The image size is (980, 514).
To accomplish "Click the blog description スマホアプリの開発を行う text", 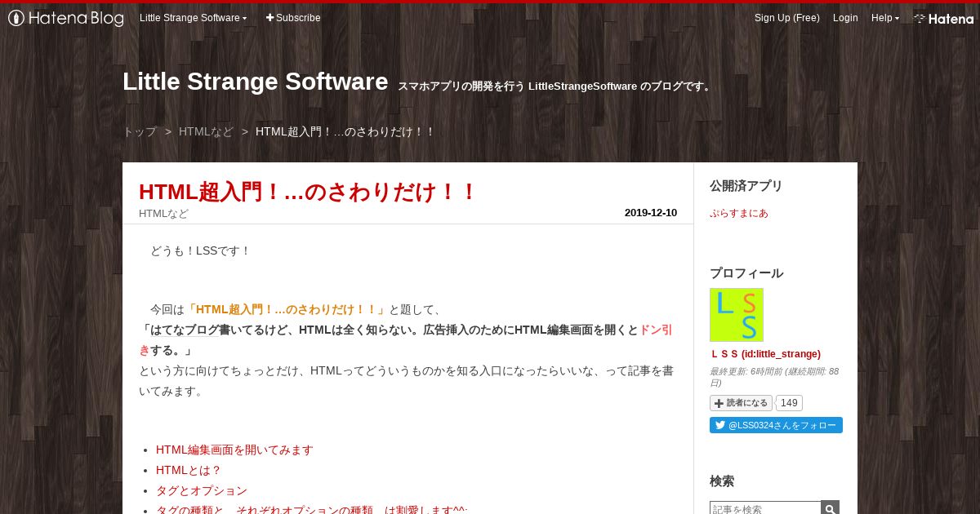I will point(555,86).
